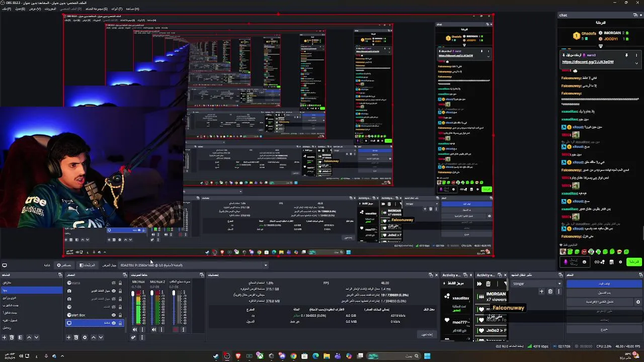The image size is (644, 362).
Task: Open the pinned message three-dot menu
Action: (636, 55)
